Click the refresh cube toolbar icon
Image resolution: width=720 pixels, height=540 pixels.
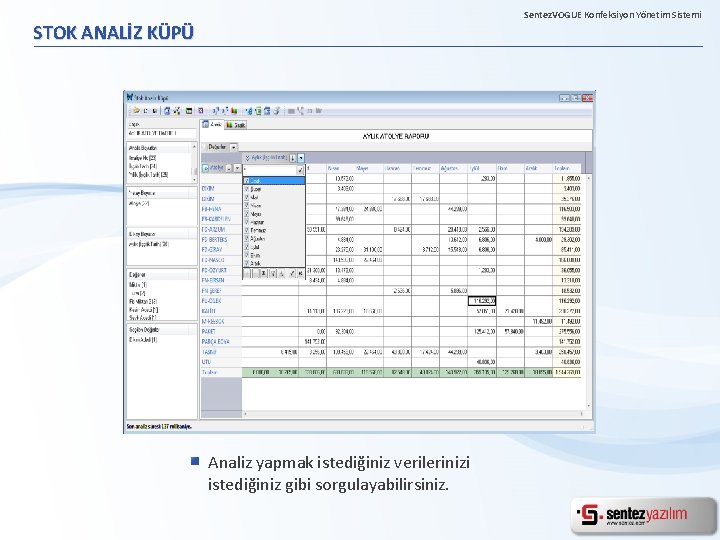167,111
